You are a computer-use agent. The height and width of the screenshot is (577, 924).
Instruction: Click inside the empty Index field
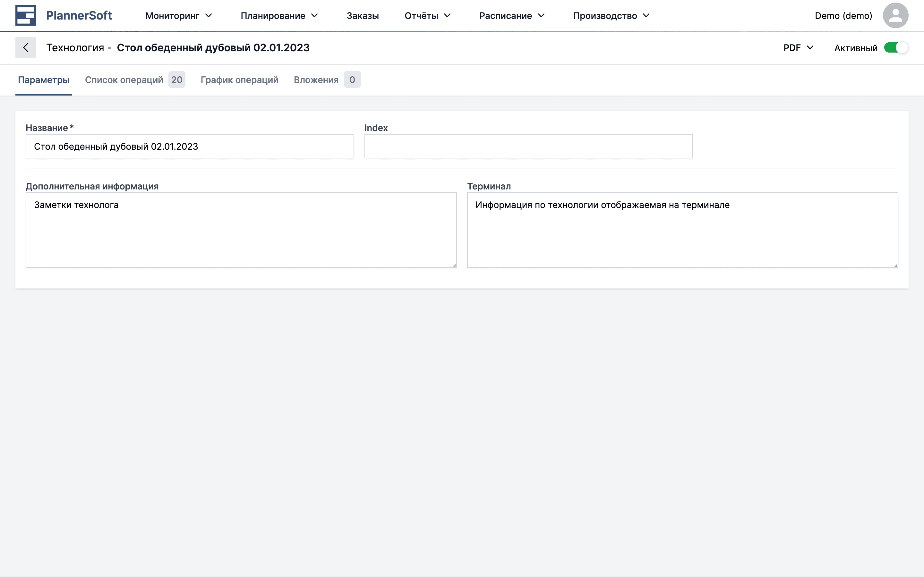pyautogui.click(x=528, y=146)
